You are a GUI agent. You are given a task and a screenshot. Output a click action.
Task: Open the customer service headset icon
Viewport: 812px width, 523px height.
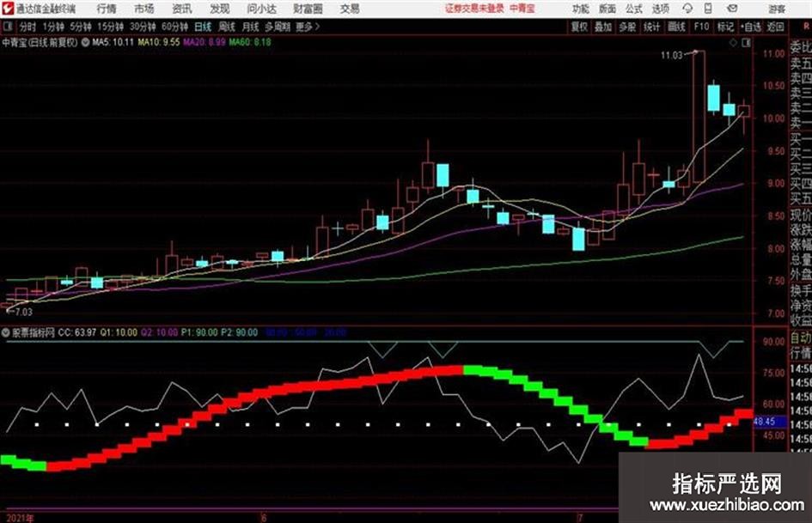click(x=687, y=9)
